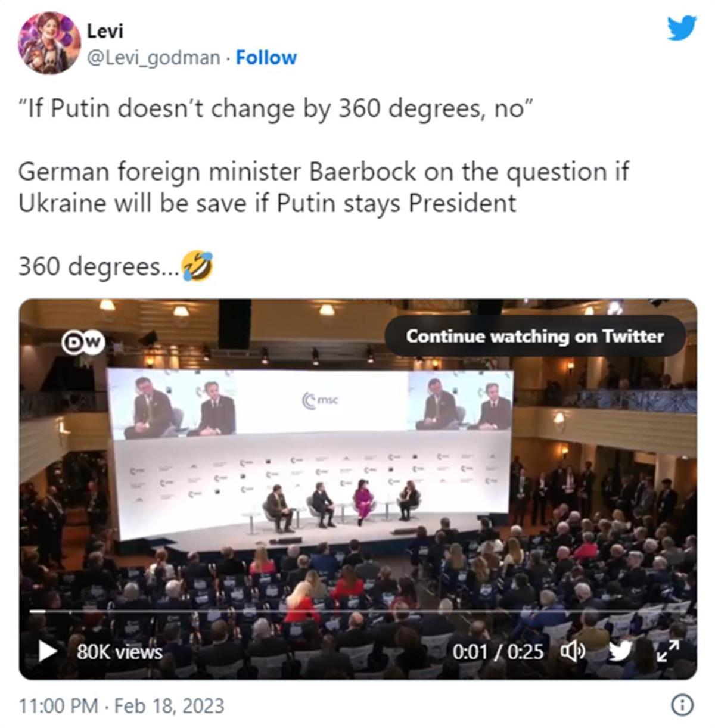Click the info icon beside the timestamp

(x=682, y=706)
